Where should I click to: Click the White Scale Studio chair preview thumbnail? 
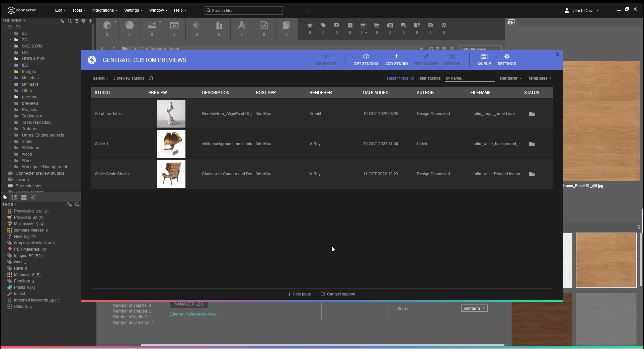pos(171,174)
